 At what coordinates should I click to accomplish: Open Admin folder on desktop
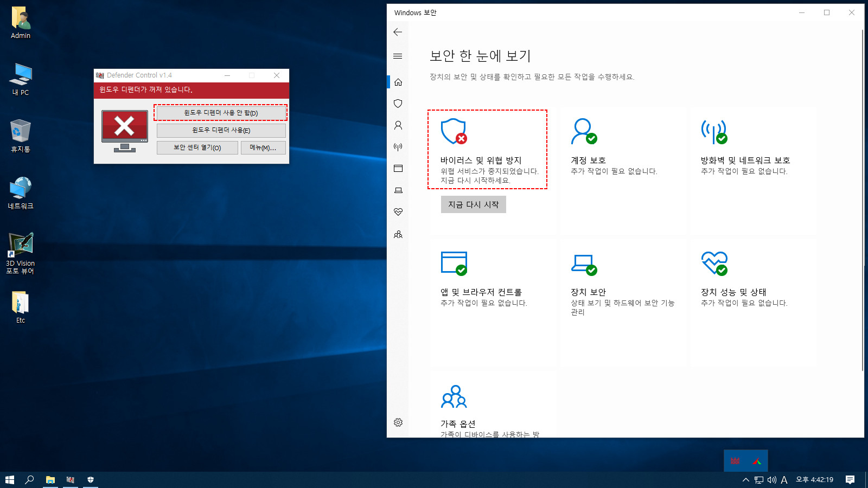21,23
